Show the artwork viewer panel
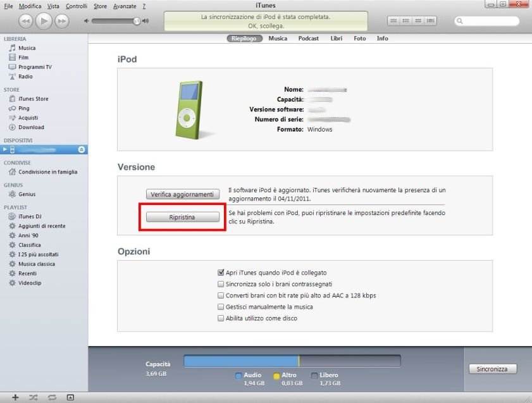The width and height of the screenshot is (532, 403). [70, 397]
